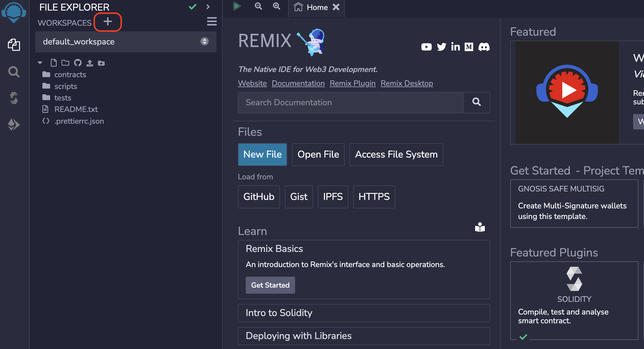This screenshot has height=349, width=644.
Task: Collapse the workspace root tree caret
Action: [40, 63]
